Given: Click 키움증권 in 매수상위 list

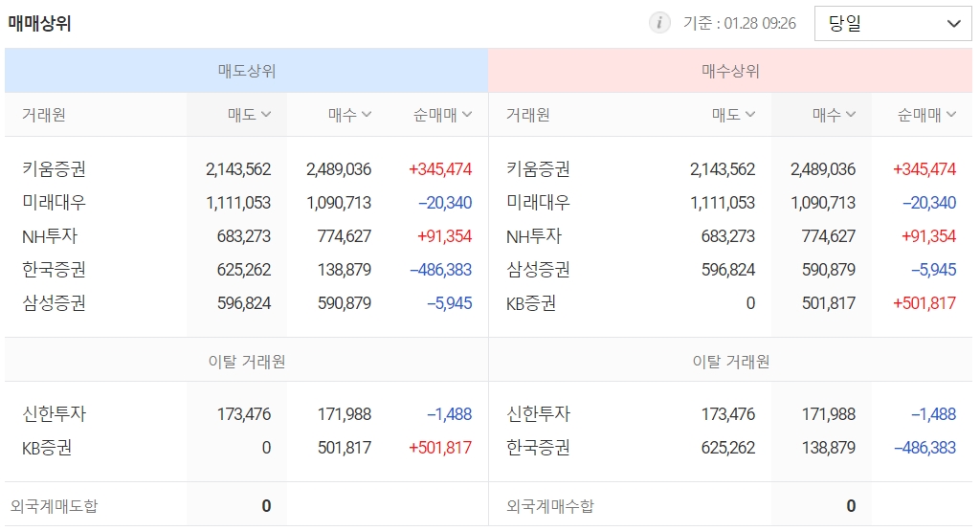Looking at the screenshot, I should (538, 168).
